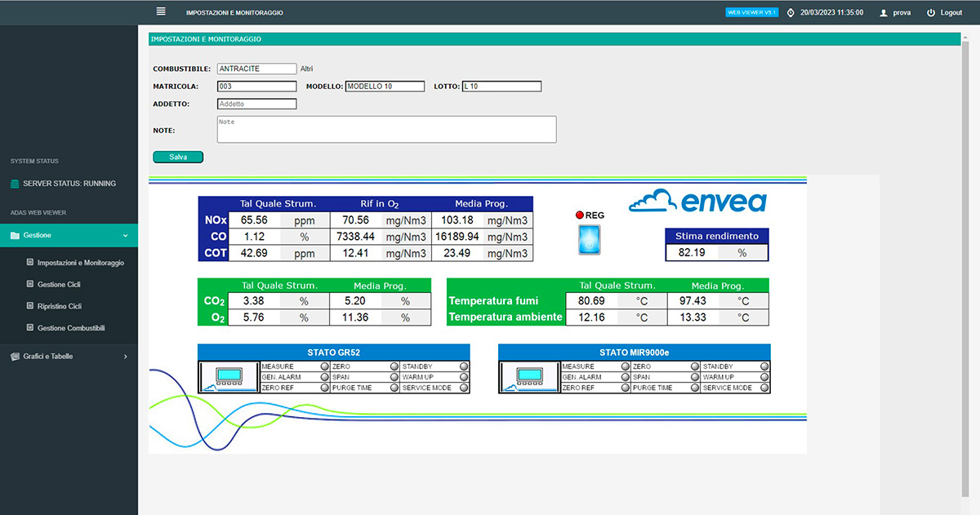Screen dimensions: 980x515
Task: Focus the Note text area
Action: click(386, 129)
